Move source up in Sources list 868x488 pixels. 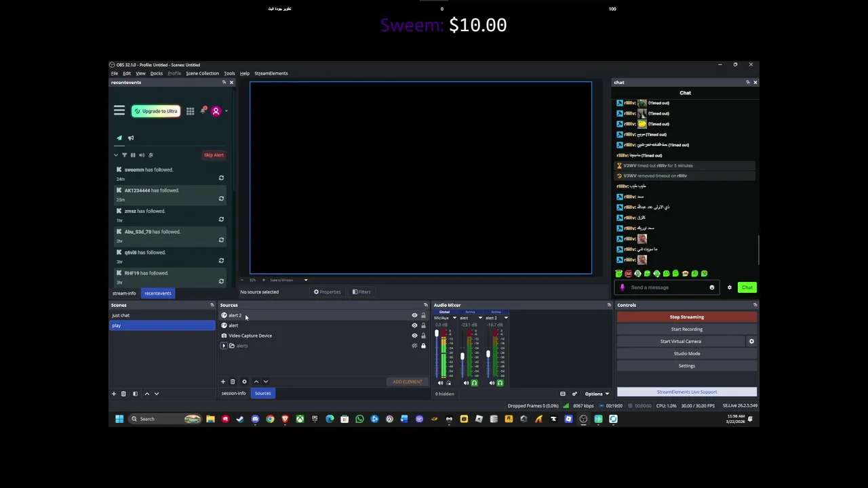tap(256, 382)
